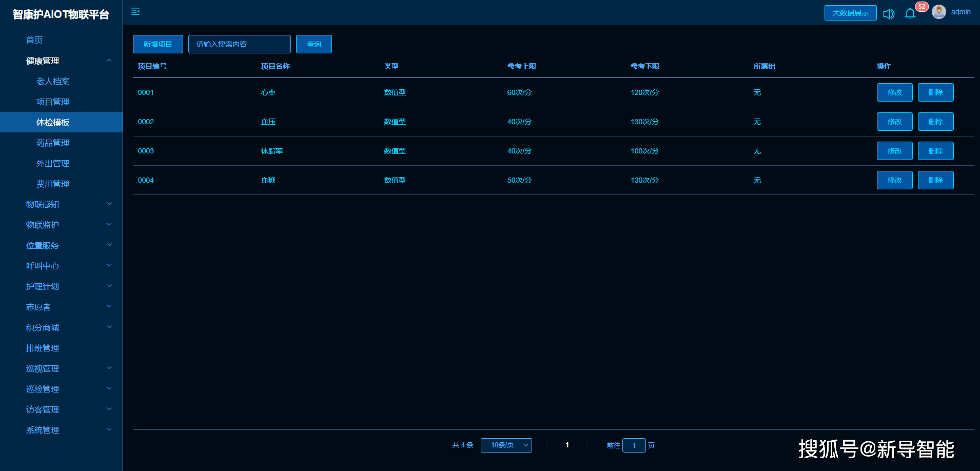
Task: Go to the next page arrow
Action: coord(587,445)
